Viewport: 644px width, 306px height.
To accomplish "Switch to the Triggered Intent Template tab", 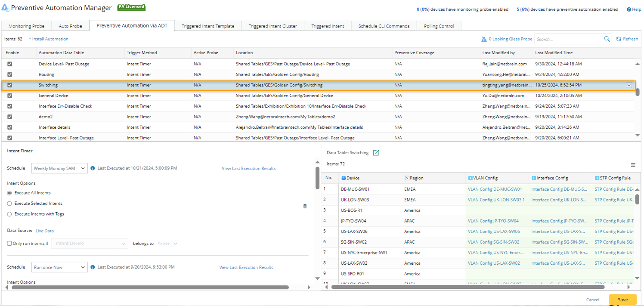I will pos(208,26).
